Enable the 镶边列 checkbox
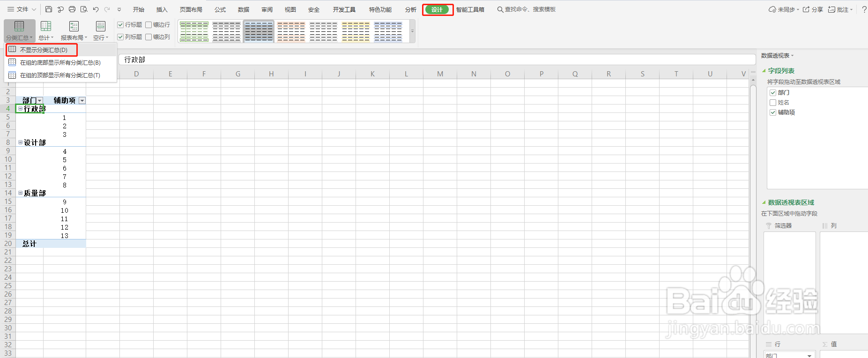This screenshot has height=358, width=868. click(148, 37)
